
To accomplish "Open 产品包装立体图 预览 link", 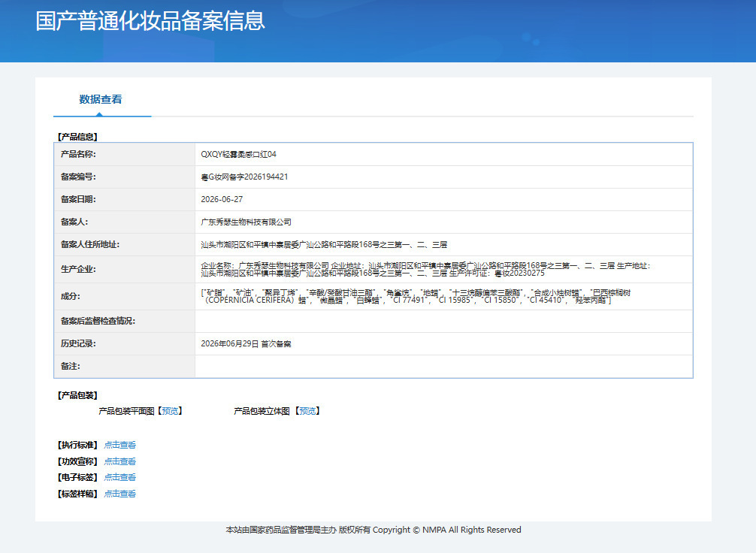I will (x=307, y=411).
